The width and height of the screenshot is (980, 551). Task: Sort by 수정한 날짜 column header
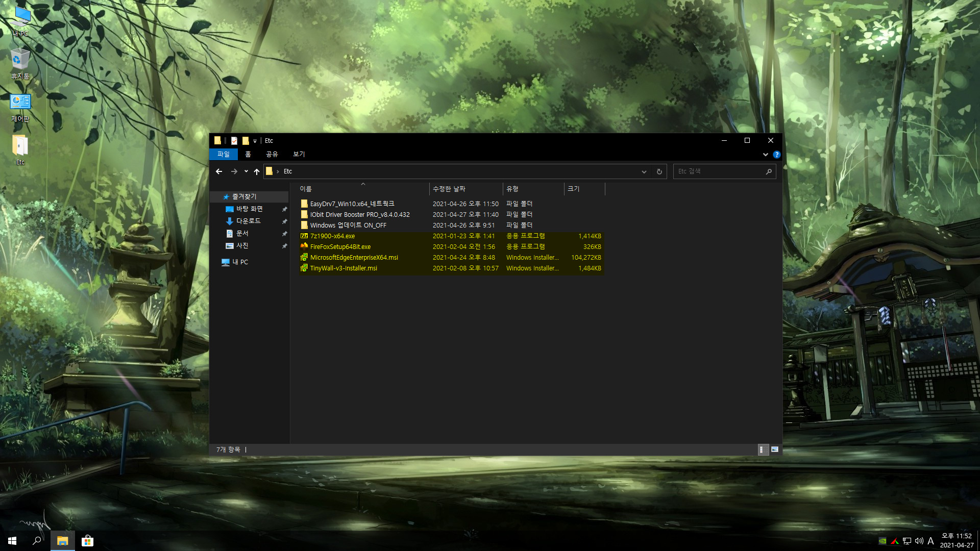click(466, 189)
